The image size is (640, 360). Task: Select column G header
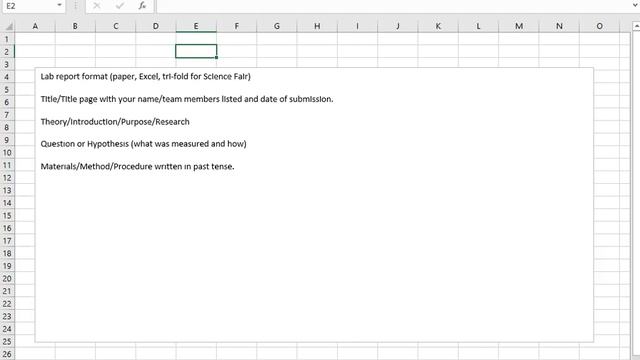tap(277, 26)
